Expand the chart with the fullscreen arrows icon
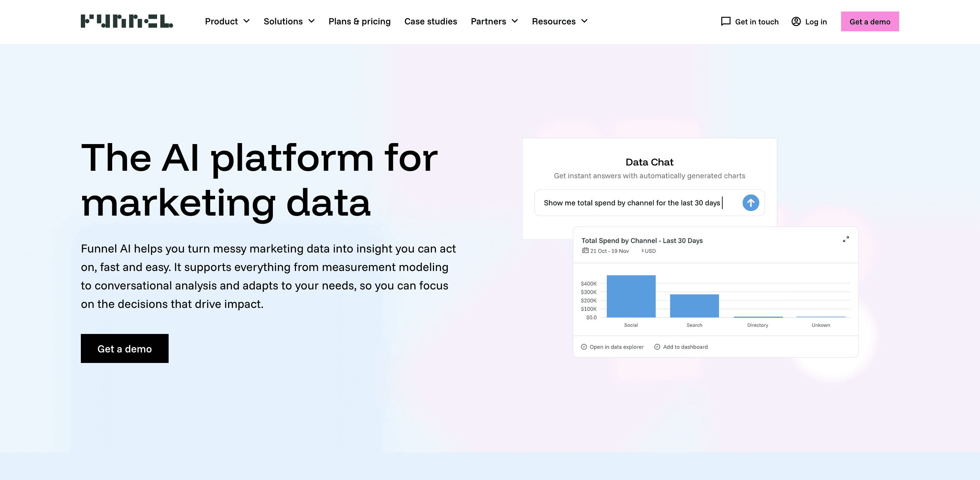Viewport: 980px width, 480px height. click(x=845, y=239)
